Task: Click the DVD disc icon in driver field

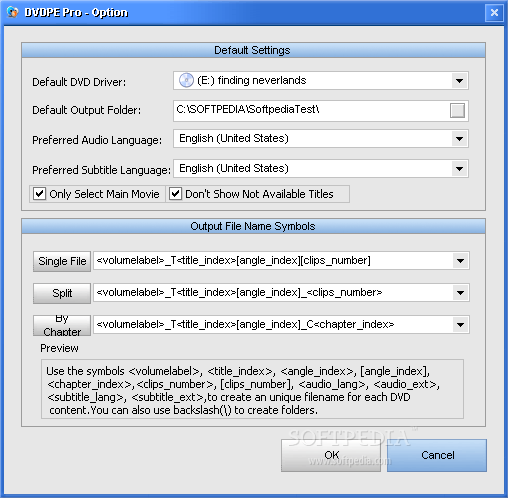Action: [186, 80]
